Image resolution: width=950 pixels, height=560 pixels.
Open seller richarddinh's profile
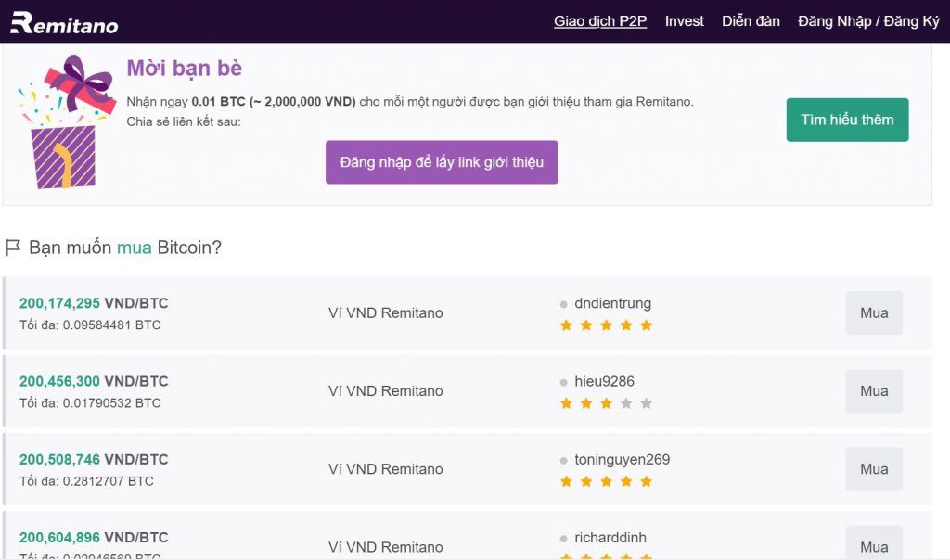point(610,538)
